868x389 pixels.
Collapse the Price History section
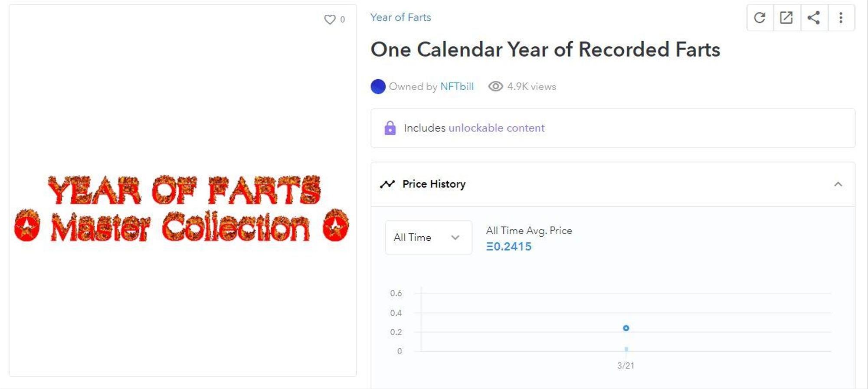[838, 184]
